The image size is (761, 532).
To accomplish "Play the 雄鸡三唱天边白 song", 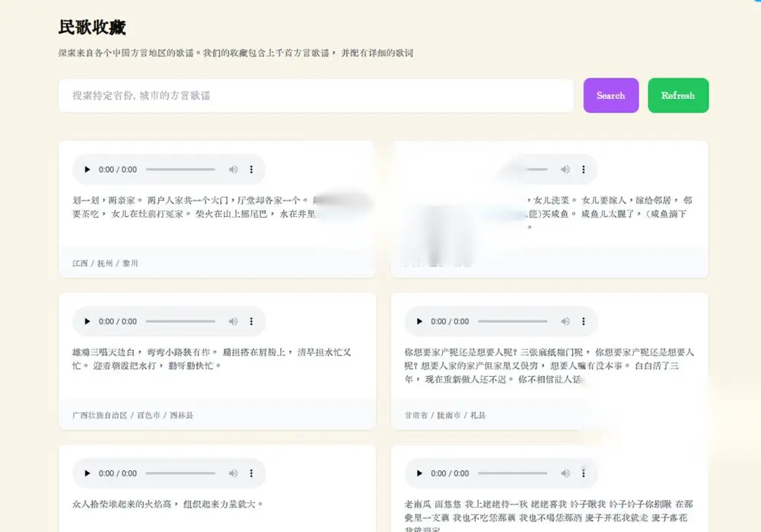I will pos(88,321).
